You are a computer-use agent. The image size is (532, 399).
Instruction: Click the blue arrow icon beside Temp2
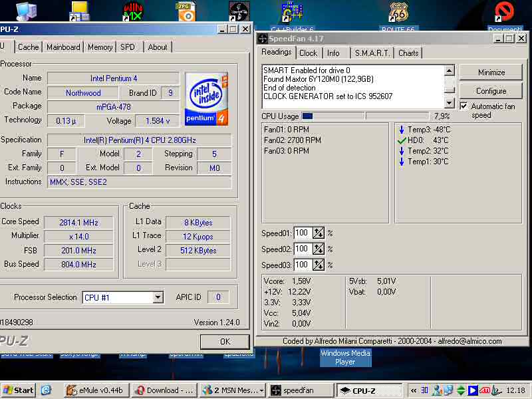coord(402,151)
